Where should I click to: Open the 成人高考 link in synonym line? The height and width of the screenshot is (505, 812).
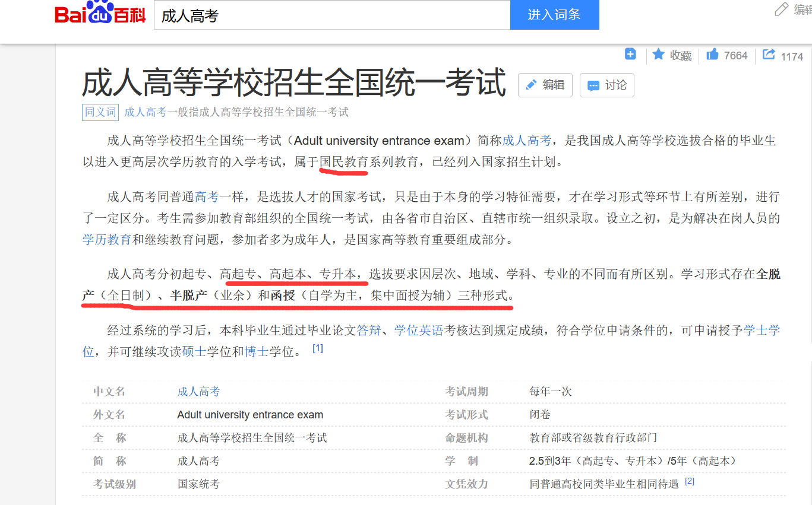point(145,112)
